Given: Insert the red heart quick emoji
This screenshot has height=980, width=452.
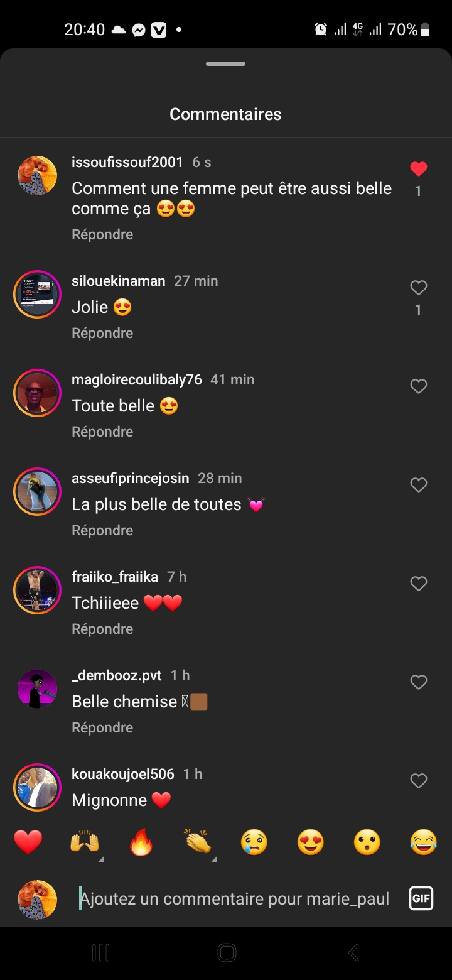Looking at the screenshot, I should [28, 842].
